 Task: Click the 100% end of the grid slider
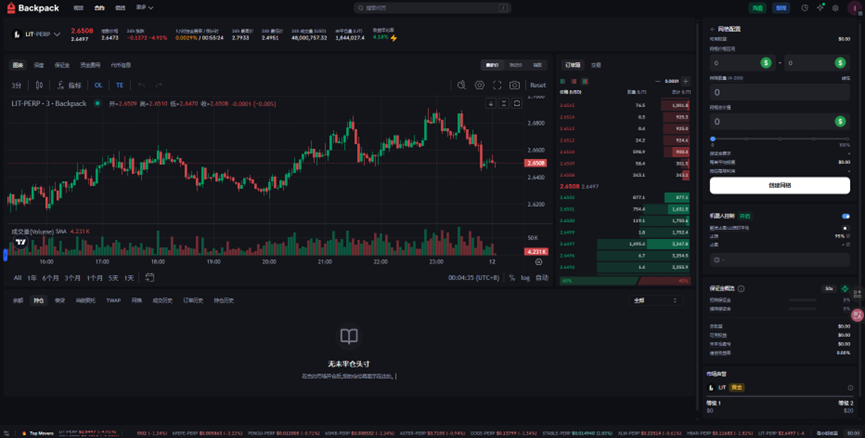click(846, 139)
